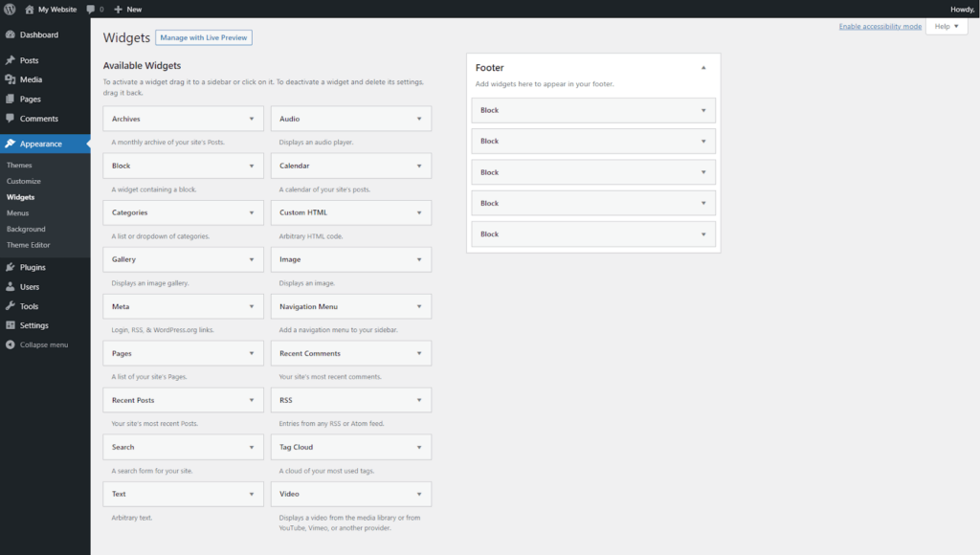Click Manage with Live Preview button
The height and width of the screenshot is (555, 980).
204,37
